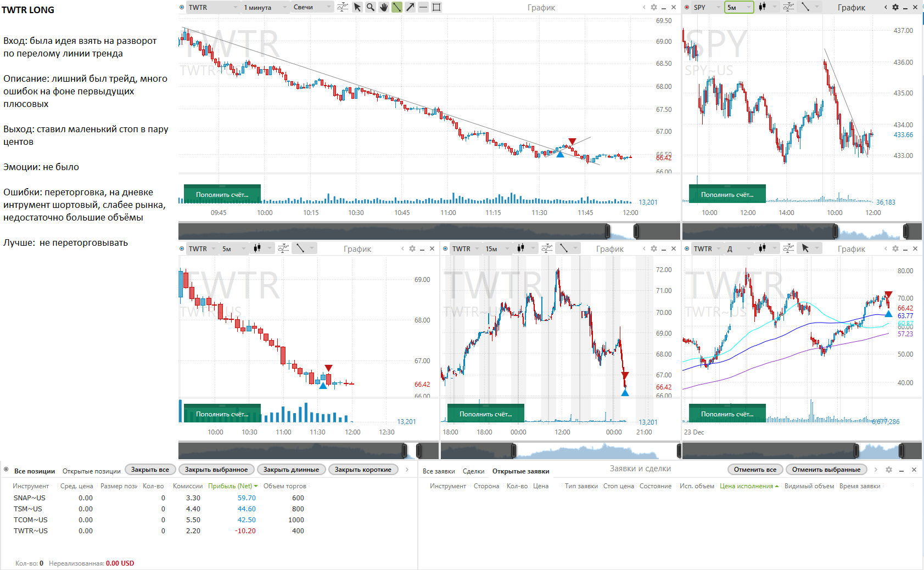Screen dimensions: 924x570
Task: Open the TWTR symbol dropdown in 1-minute chart
Action: (213, 7)
